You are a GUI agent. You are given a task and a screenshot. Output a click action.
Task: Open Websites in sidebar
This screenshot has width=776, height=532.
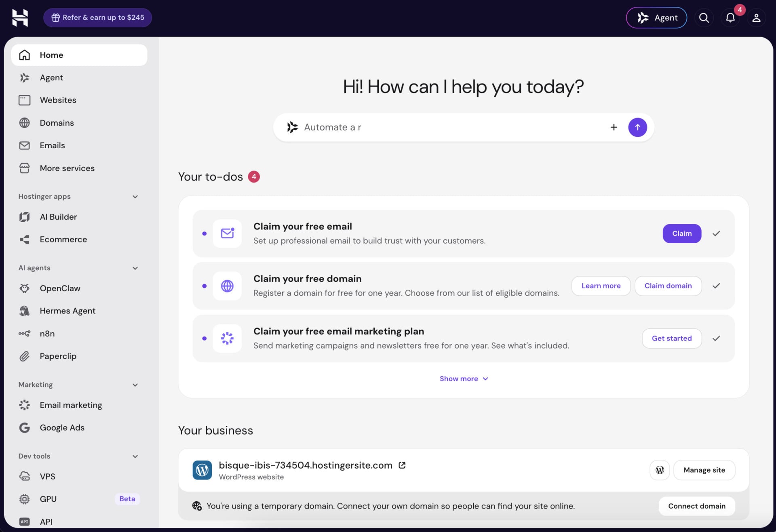tap(79, 100)
